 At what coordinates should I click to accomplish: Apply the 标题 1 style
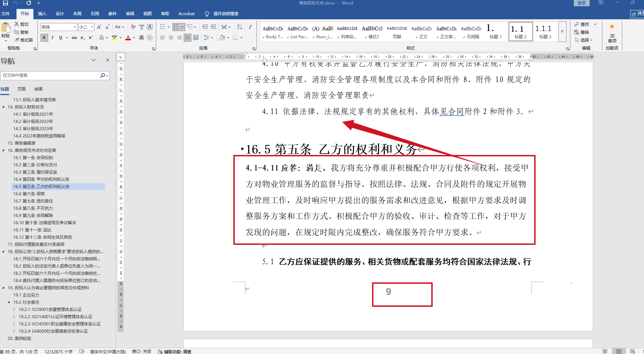point(495,31)
